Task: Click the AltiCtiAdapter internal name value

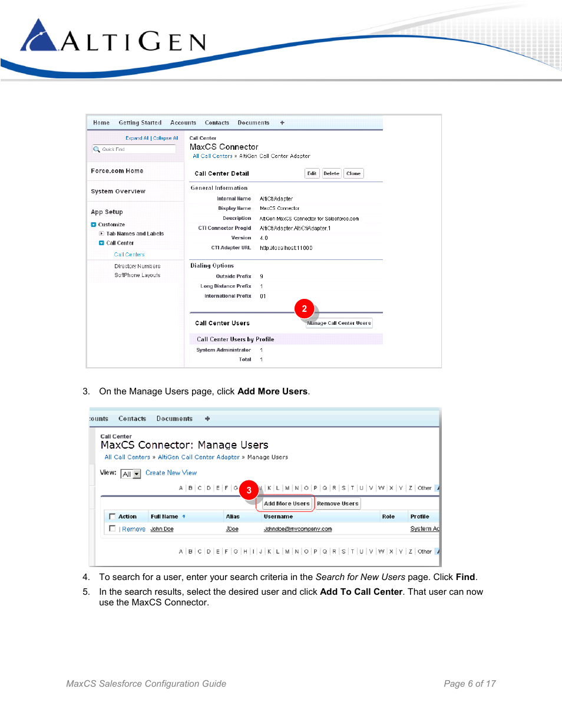Action: (276, 199)
